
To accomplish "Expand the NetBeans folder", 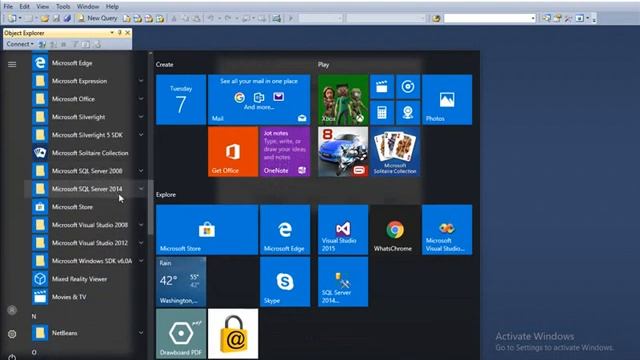I will tap(141, 333).
